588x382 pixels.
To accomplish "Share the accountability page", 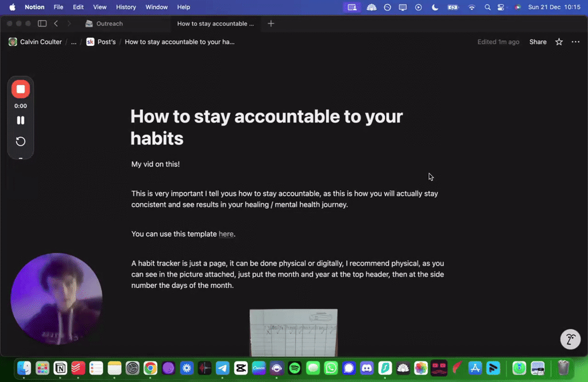I will (537, 41).
